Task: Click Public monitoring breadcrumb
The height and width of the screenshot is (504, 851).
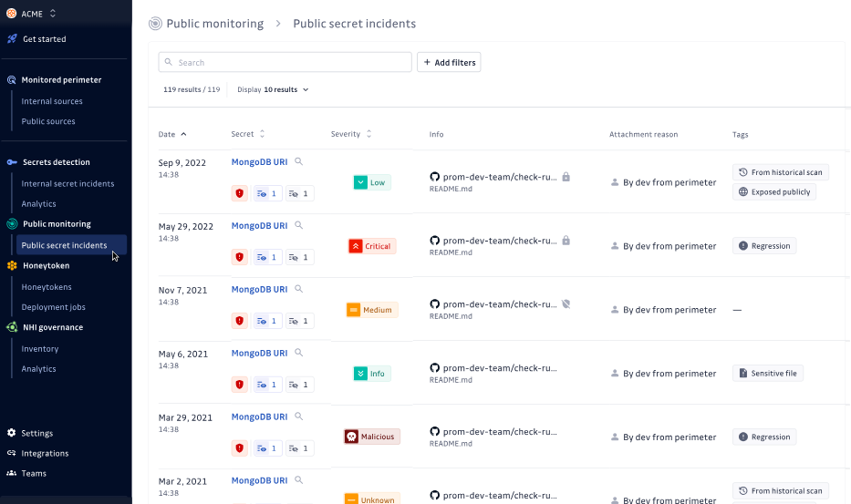Action: click(215, 24)
